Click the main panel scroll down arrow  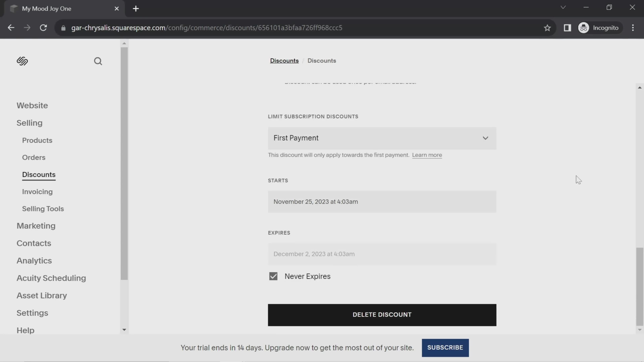click(639, 330)
